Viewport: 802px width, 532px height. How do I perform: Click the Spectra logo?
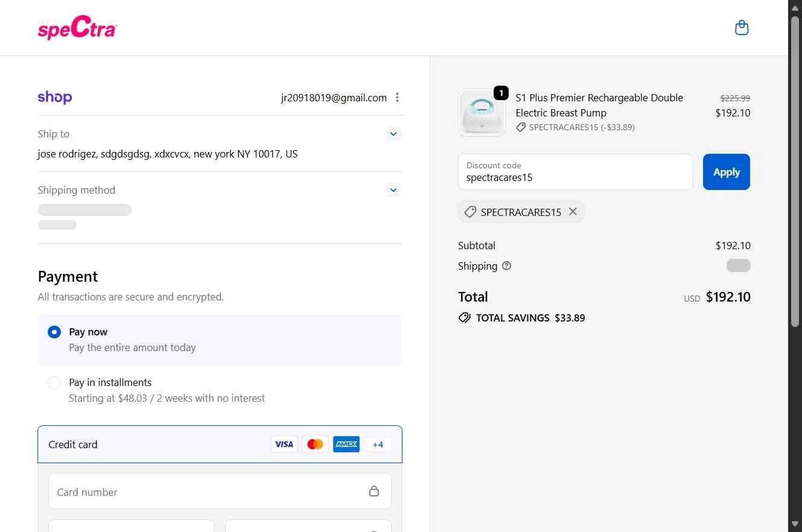click(77, 28)
